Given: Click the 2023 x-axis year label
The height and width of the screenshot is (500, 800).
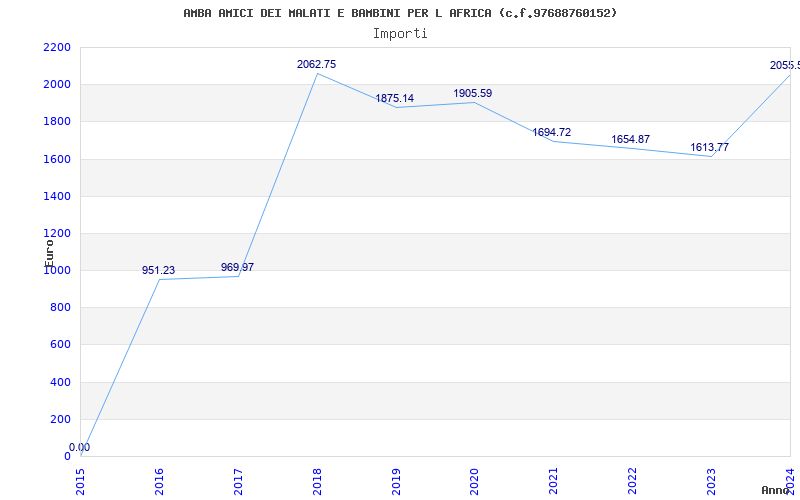Looking at the screenshot, I should pos(711,481).
